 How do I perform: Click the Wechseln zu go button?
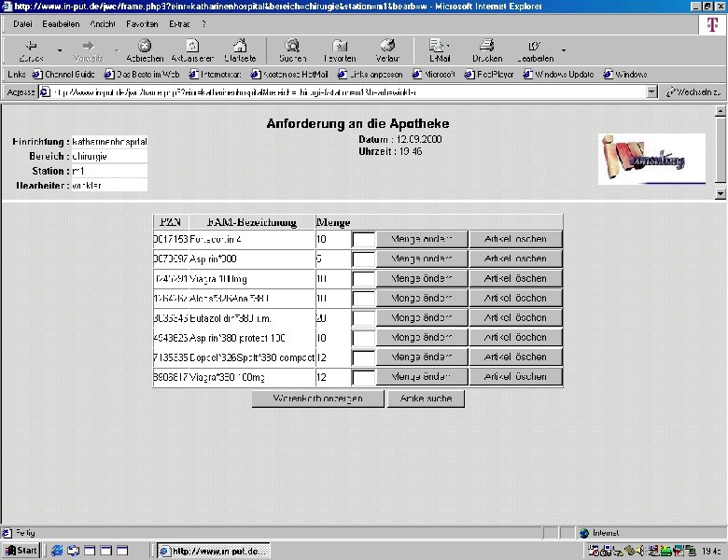click(x=693, y=92)
